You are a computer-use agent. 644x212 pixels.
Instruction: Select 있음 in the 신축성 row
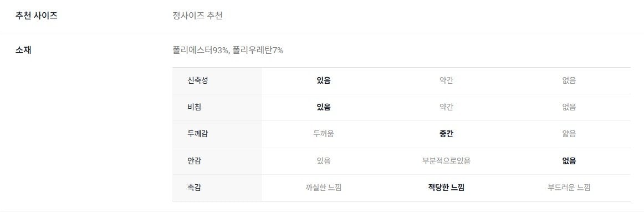coord(323,80)
